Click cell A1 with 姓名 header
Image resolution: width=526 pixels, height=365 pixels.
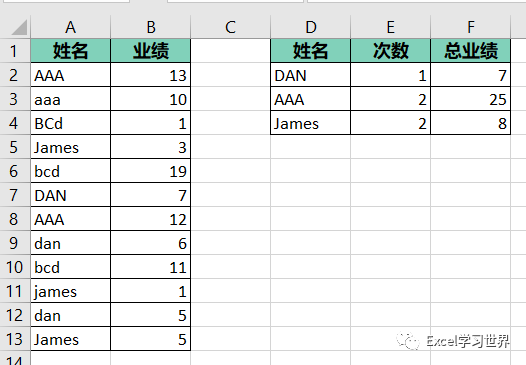70,51
